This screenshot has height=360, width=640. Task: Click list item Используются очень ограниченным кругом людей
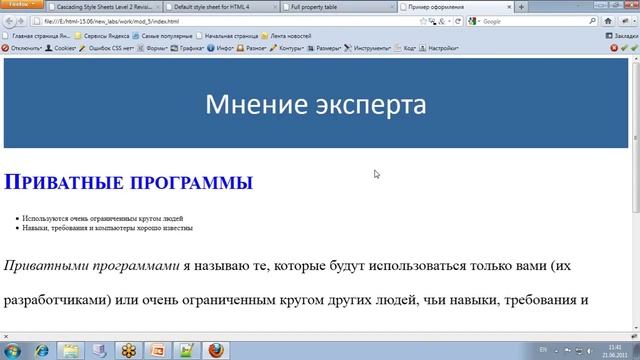coord(102,218)
